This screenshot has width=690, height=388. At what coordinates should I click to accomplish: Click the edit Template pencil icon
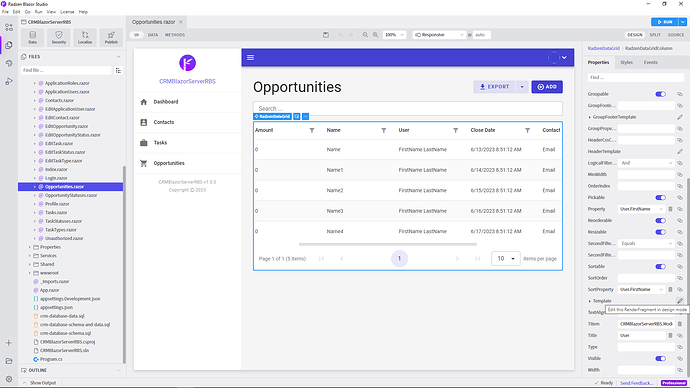679,301
